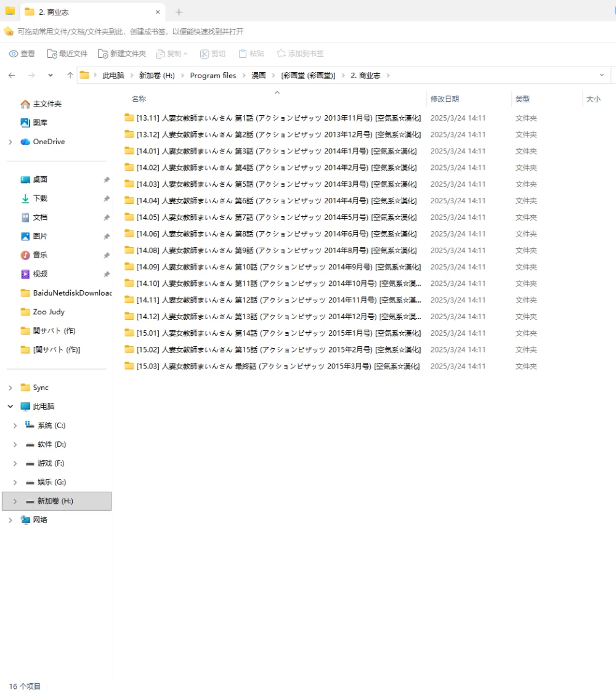The image size is (616, 695).
Task: Go forward with the right arrow
Action: pyautogui.click(x=31, y=75)
